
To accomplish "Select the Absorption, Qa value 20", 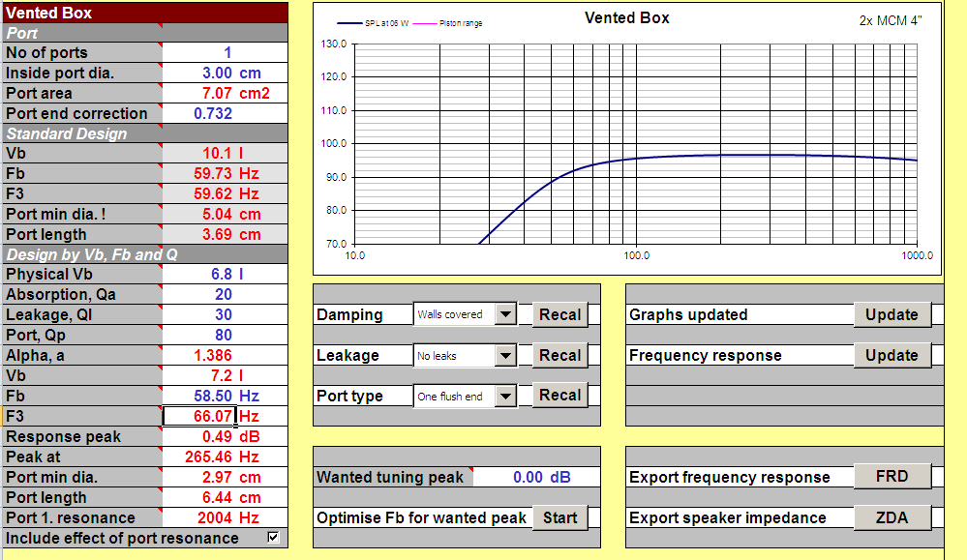I will coord(226,294).
